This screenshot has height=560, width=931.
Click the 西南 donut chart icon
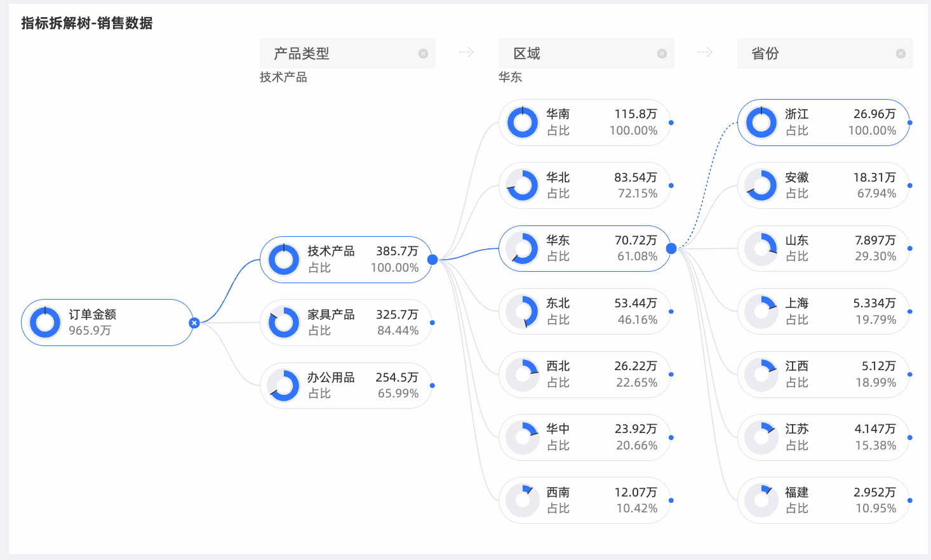coord(523,500)
